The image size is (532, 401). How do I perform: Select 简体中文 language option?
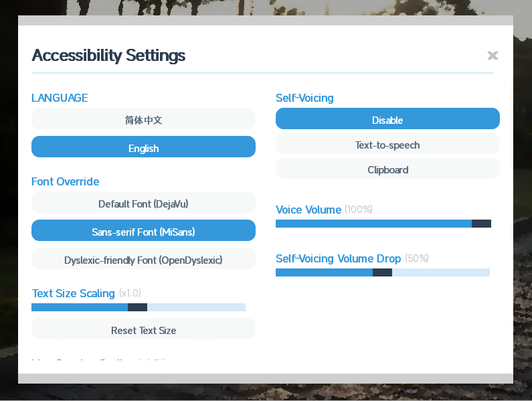coord(143,121)
